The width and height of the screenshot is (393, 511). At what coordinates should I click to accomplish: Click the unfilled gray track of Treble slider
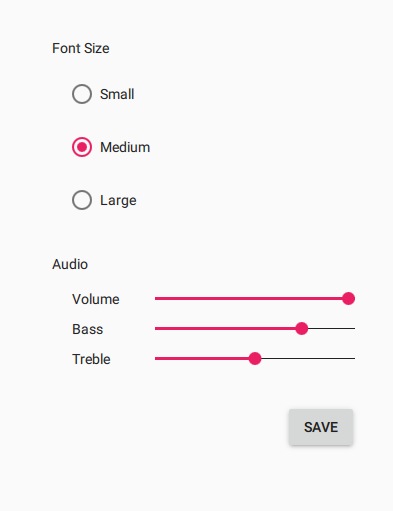[x=308, y=358]
